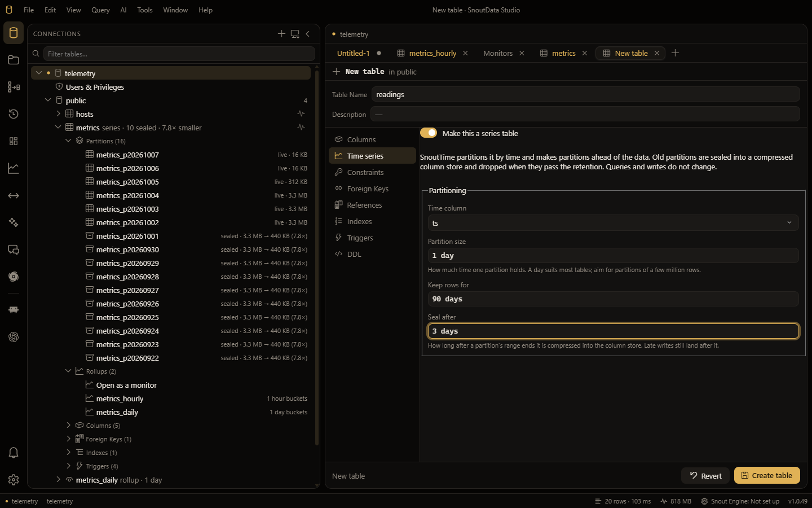Click the Table Name input field
Viewport: 812px width, 508px height.
[585, 94]
